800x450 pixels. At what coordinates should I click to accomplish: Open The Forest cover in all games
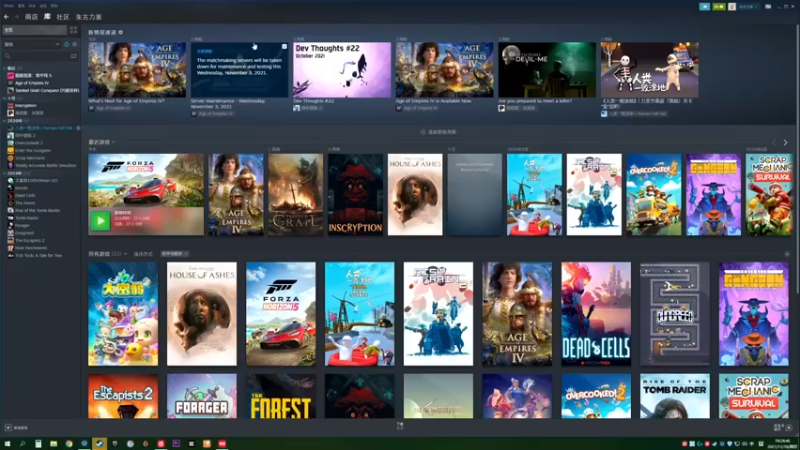tap(281, 396)
